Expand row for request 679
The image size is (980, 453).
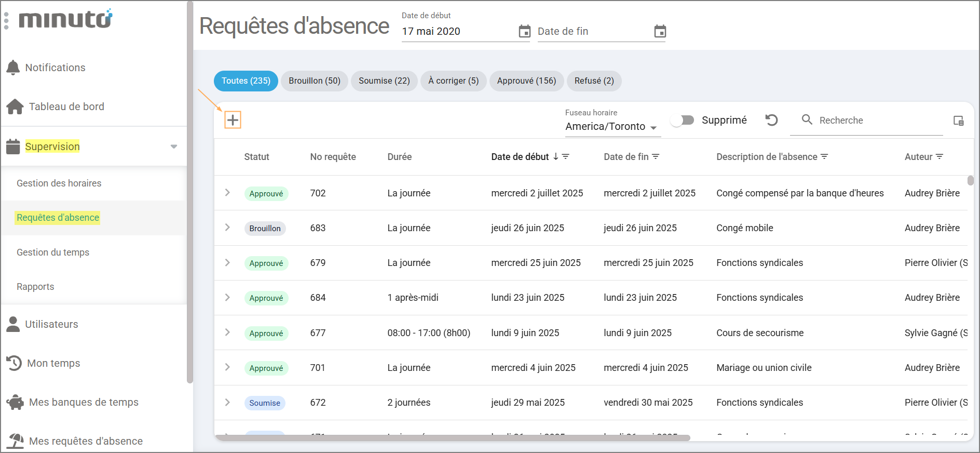(227, 262)
